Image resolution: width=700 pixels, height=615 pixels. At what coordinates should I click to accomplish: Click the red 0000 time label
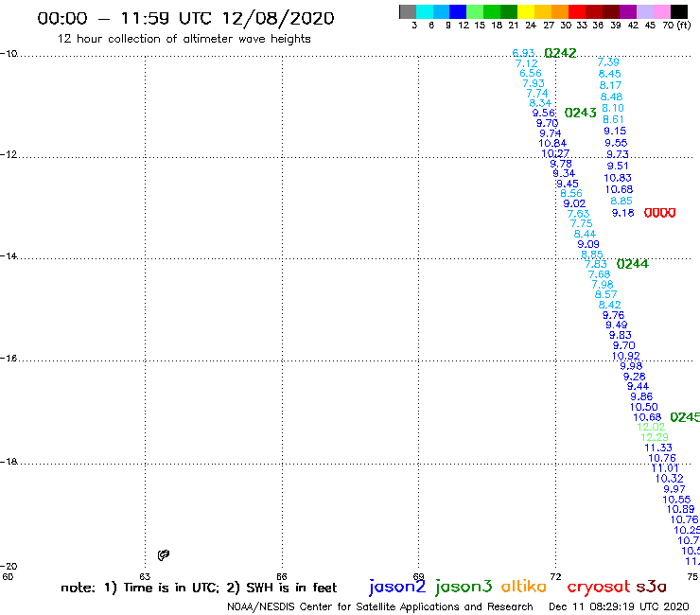tap(659, 213)
